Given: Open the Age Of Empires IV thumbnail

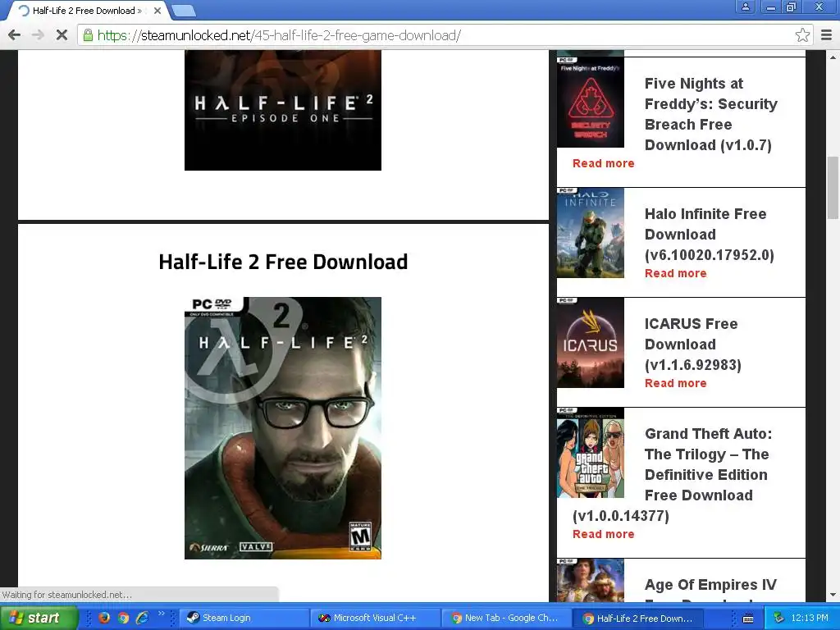Looking at the screenshot, I should pyautogui.click(x=591, y=580).
